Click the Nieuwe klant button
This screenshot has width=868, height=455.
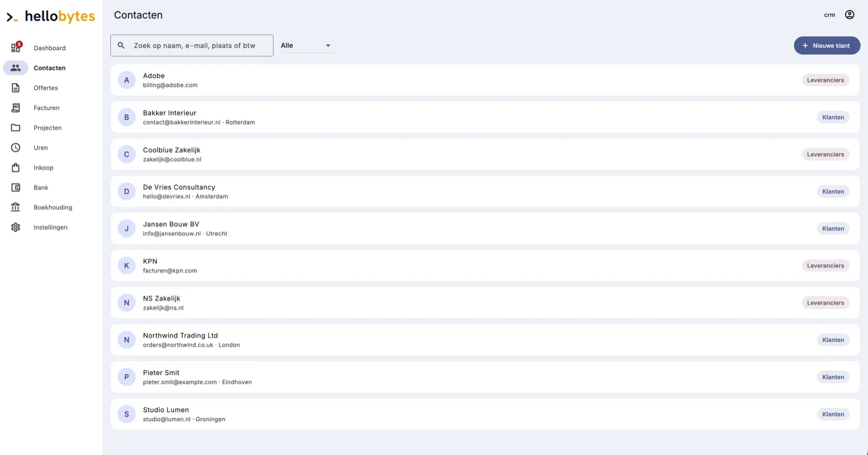pos(827,45)
